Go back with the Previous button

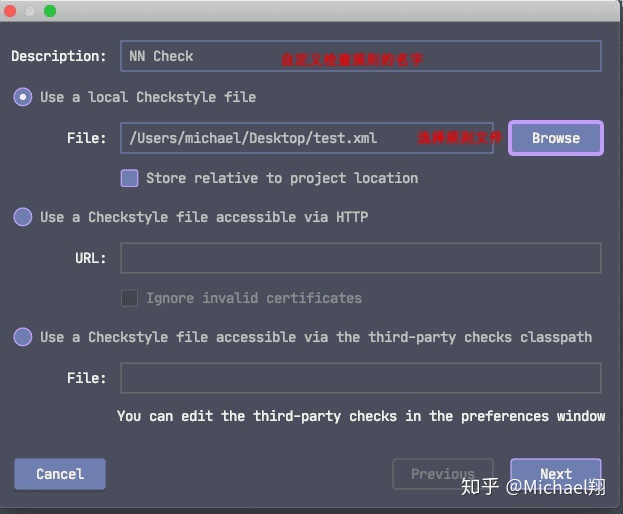[443, 474]
